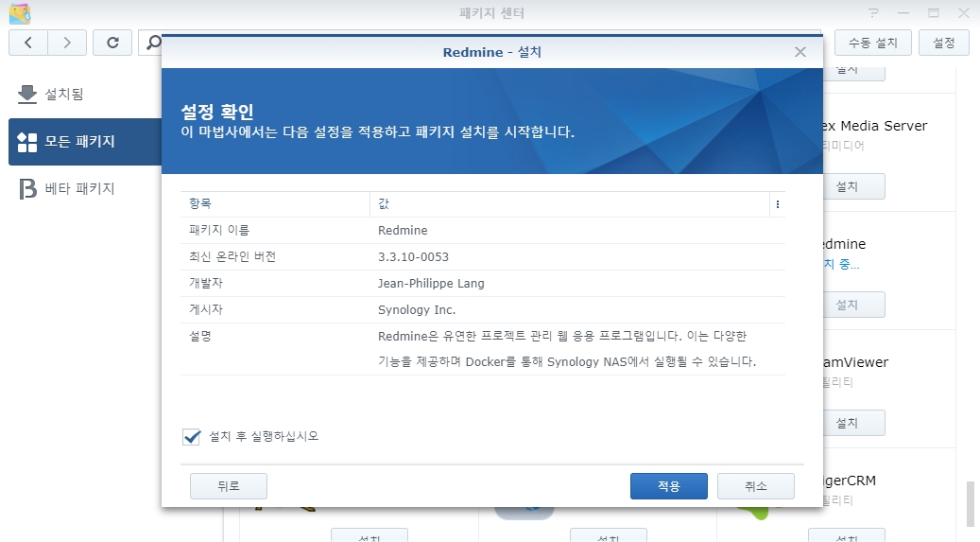Select the Jean-Philippe Lang developer value

(431, 283)
